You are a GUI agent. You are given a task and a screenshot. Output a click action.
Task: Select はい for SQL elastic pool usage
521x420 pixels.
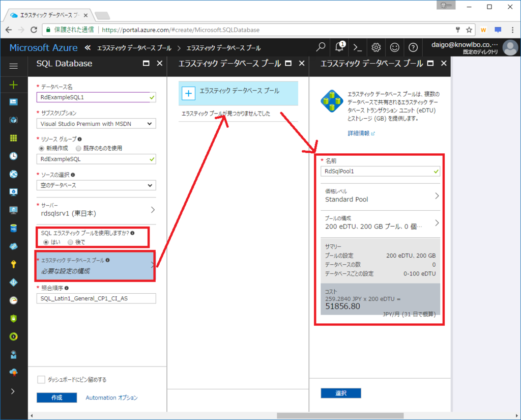46,242
